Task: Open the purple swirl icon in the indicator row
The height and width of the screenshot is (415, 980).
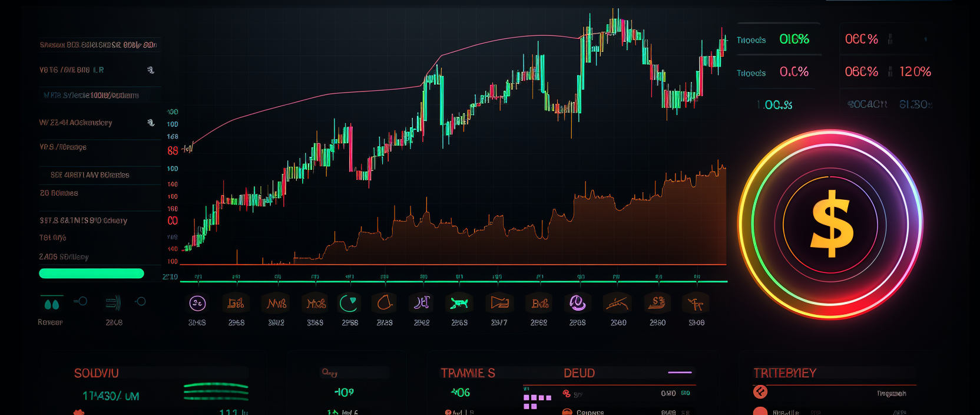Action: point(578,303)
